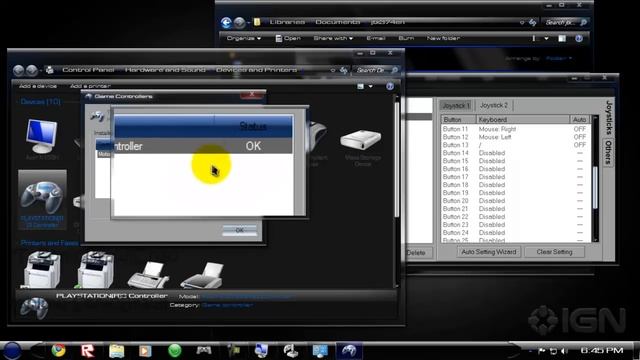The width and height of the screenshot is (640, 360).
Task: Click the Auto Setting Wizard button
Action: 489,252
